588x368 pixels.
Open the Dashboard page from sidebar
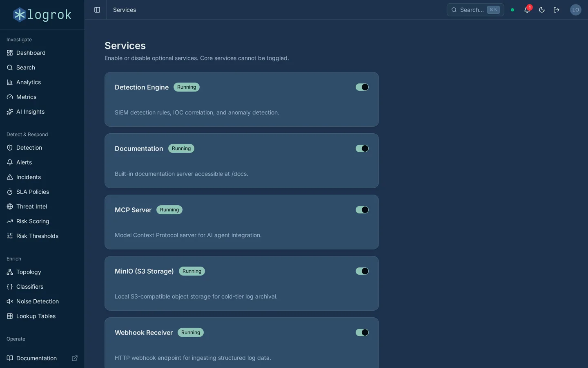pyautogui.click(x=42, y=53)
